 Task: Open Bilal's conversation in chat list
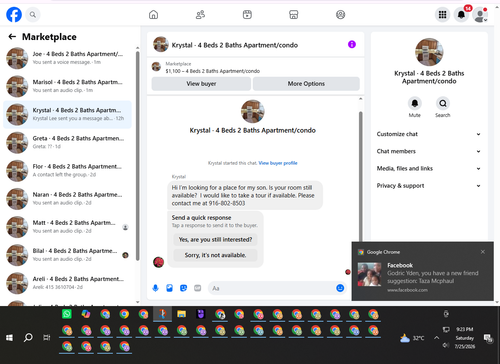tap(67, 255)
